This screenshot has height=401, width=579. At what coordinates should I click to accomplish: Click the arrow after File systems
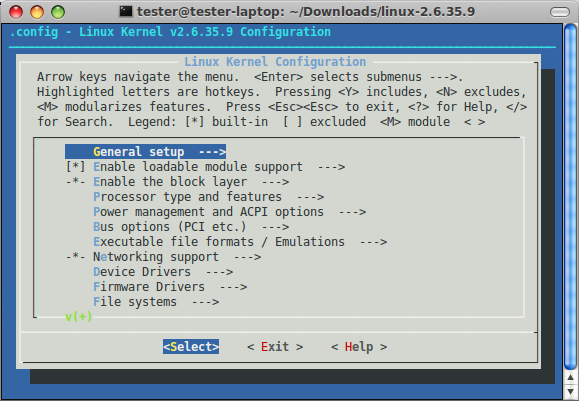(205, 302)
